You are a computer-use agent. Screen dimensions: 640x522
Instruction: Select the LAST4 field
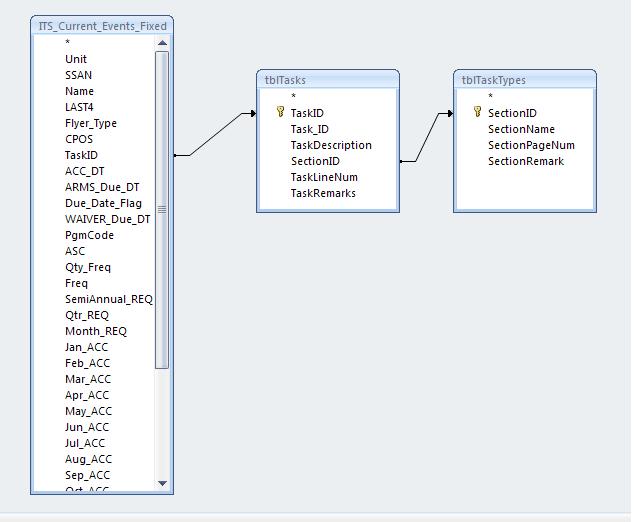click(x=79, y=107)
